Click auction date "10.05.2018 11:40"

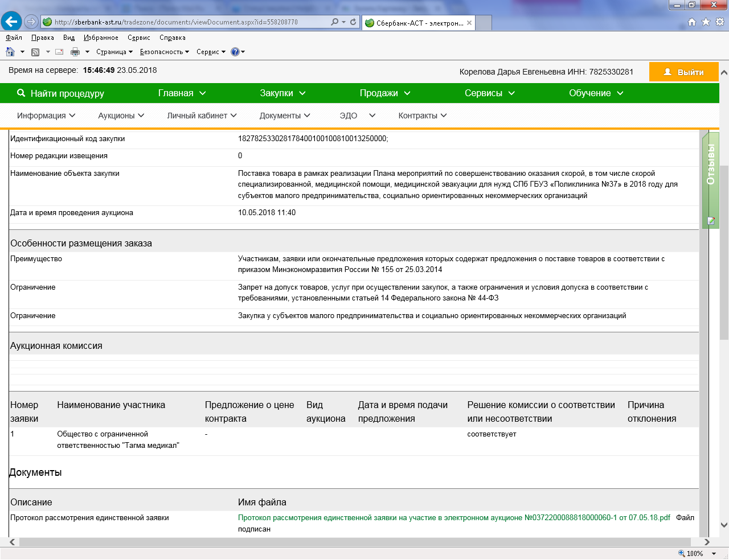pos(267,212)
